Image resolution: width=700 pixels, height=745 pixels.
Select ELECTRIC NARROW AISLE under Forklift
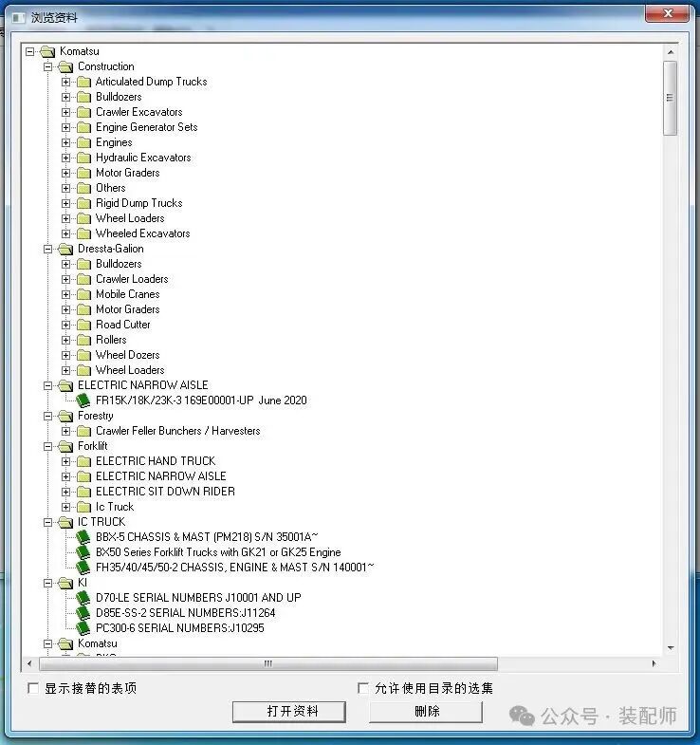(161, 476)
